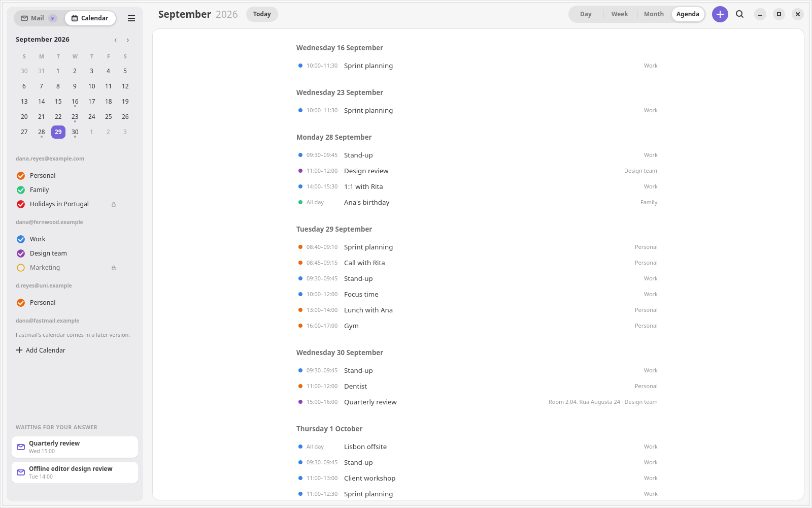The height and width of the screenshot is (508, 812).
Task: Click the unread mail count badge
Action: click(52, 18)
